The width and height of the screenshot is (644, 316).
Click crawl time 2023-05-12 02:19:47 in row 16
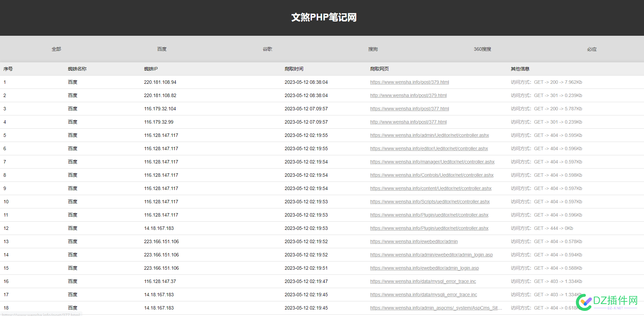pos(306,281)
